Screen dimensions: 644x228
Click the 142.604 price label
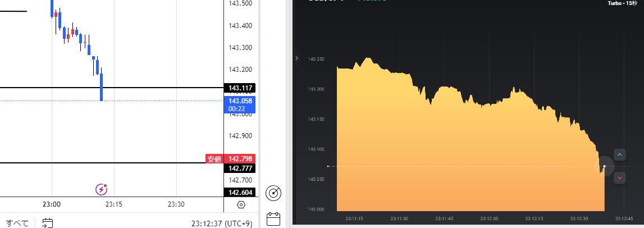(x=240, y=193)
